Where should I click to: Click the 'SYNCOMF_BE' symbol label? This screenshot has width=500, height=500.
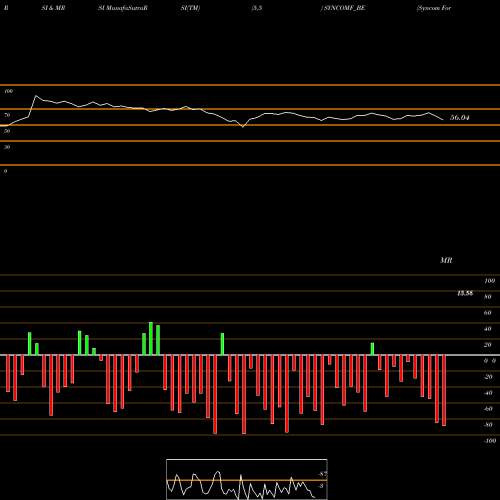click(x=345, y=8)
